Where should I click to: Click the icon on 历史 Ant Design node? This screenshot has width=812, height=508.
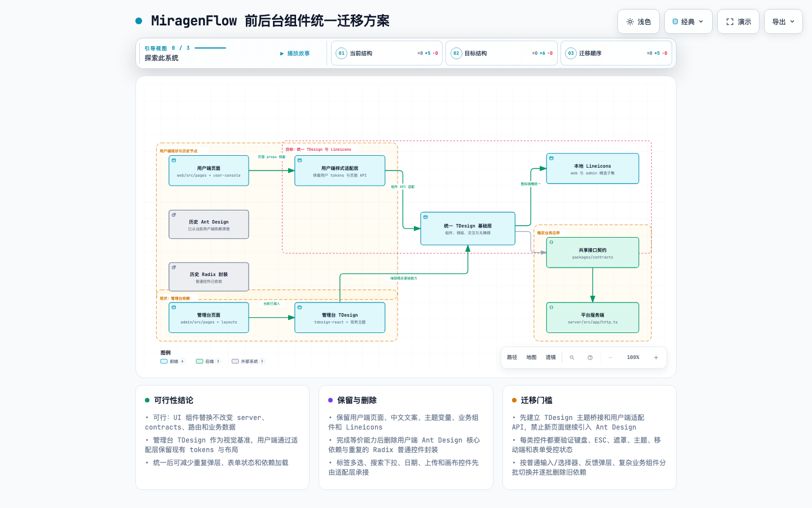(174, 215)
